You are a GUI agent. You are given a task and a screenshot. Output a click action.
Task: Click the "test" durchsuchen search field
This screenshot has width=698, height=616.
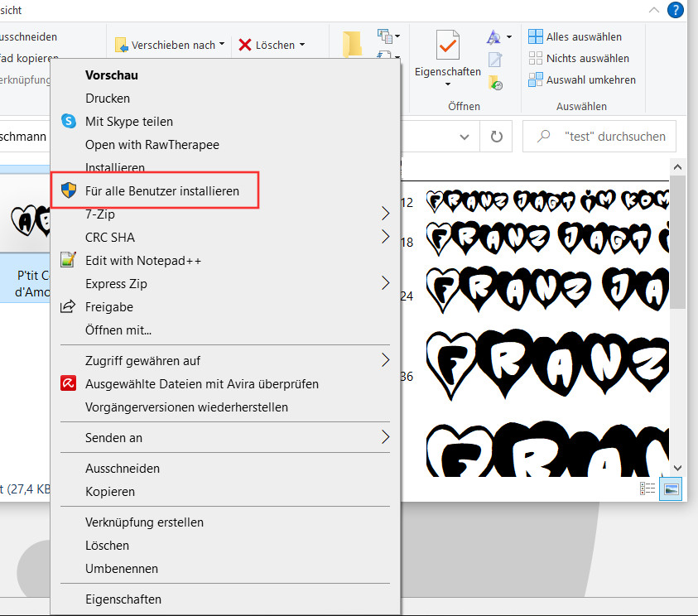point(614,137)
